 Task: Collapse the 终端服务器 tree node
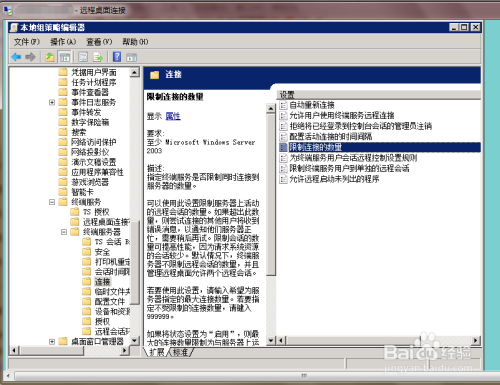[x=64, y=232]
